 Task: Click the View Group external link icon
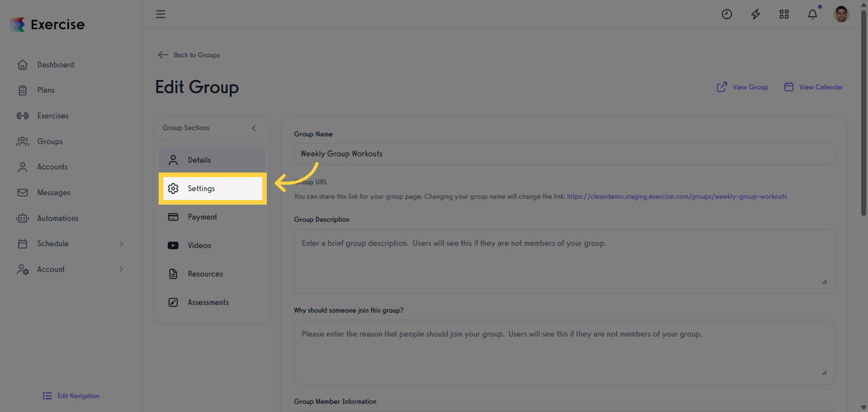722,87
